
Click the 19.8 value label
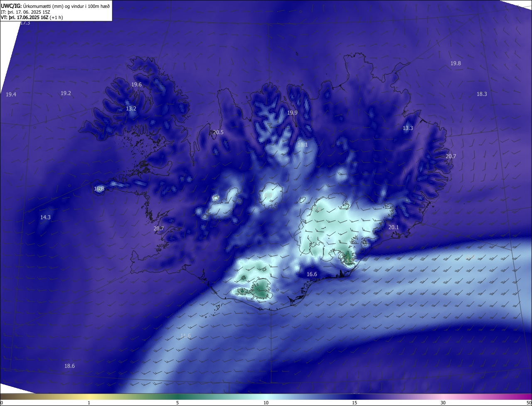[x=456, y=64]
